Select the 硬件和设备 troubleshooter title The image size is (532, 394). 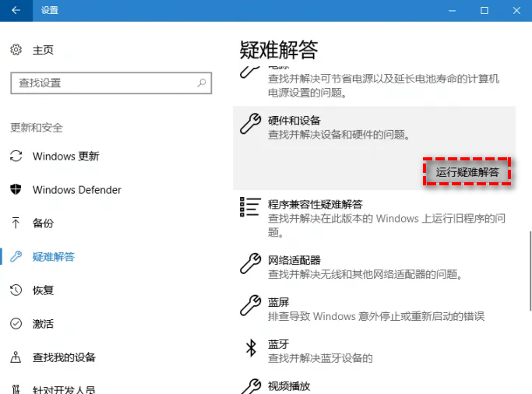coord(294,121)
